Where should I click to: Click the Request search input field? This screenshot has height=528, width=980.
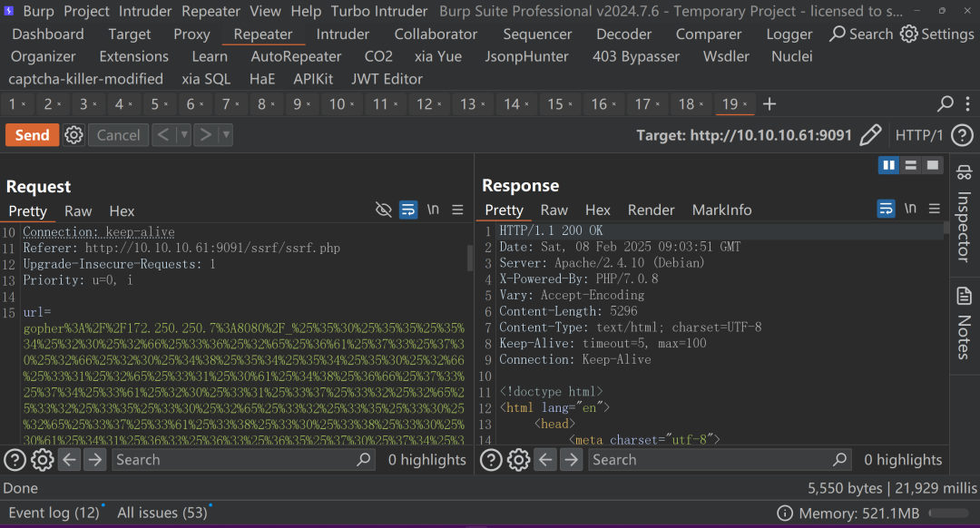244,460
